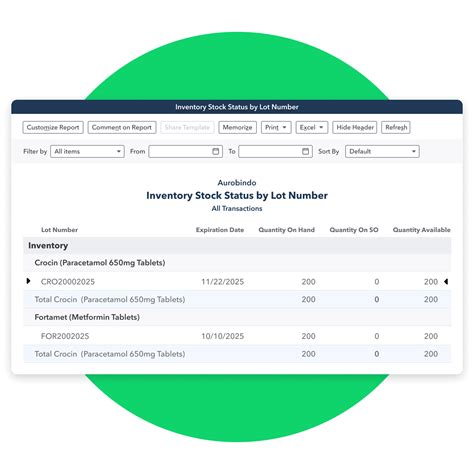Open the To date calendar picker icon
Image resolution: width=474 pixels, height=474 pixels.
click(305, 151)
